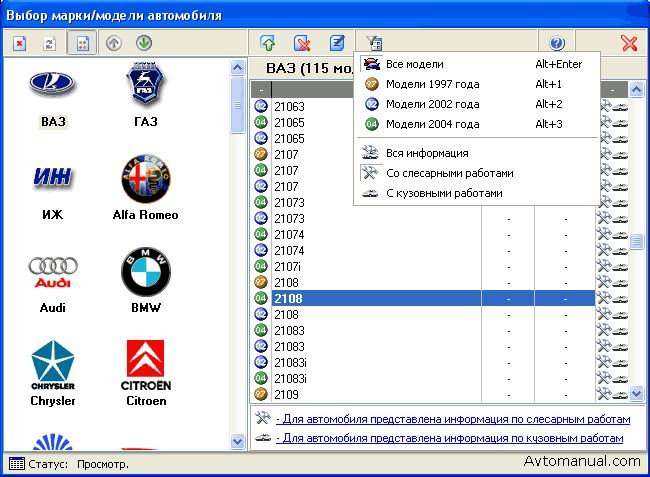Select 'Вся информация' menu option

[x=477, y=153]
